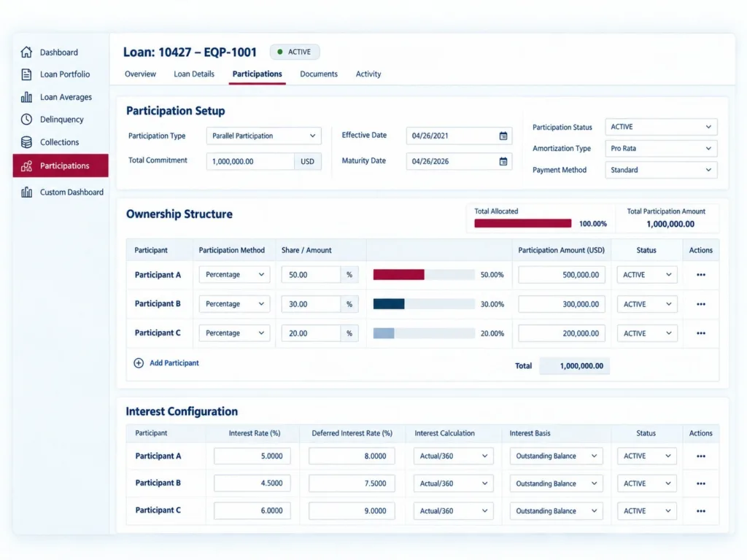Viewport: 747px width, 560px height.
Task: Click Participant A participation amount 500,000.00 field
Action: point(562,275)
